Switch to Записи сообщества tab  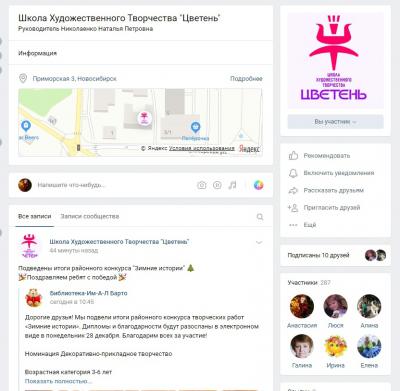click(x=90, y=216)
